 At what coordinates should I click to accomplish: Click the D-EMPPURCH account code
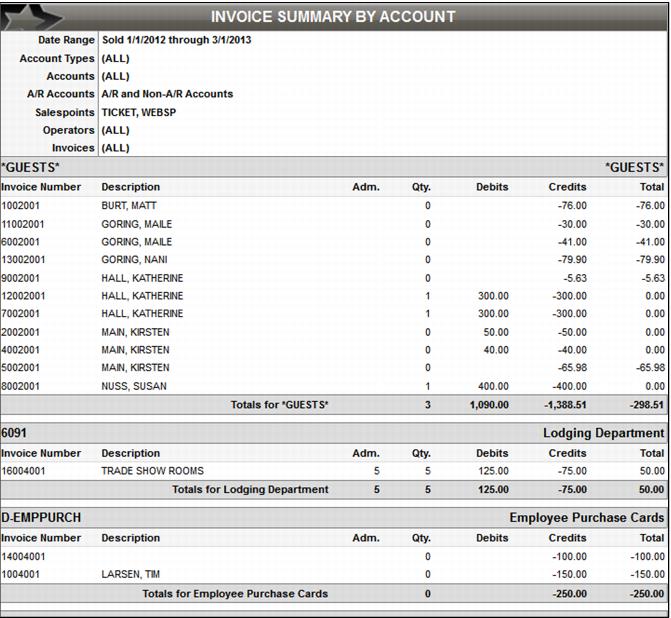[x=41, y=518]
